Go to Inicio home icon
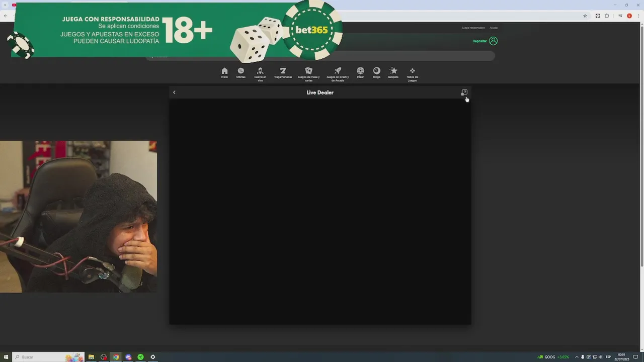This screenshot has width=644, height=362. click(x=224, y=73)
